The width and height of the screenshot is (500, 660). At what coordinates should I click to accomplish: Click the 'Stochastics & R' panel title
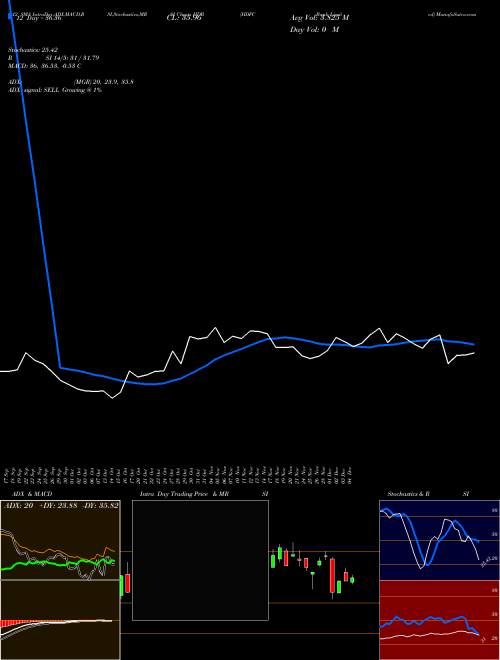pos(408,494)
